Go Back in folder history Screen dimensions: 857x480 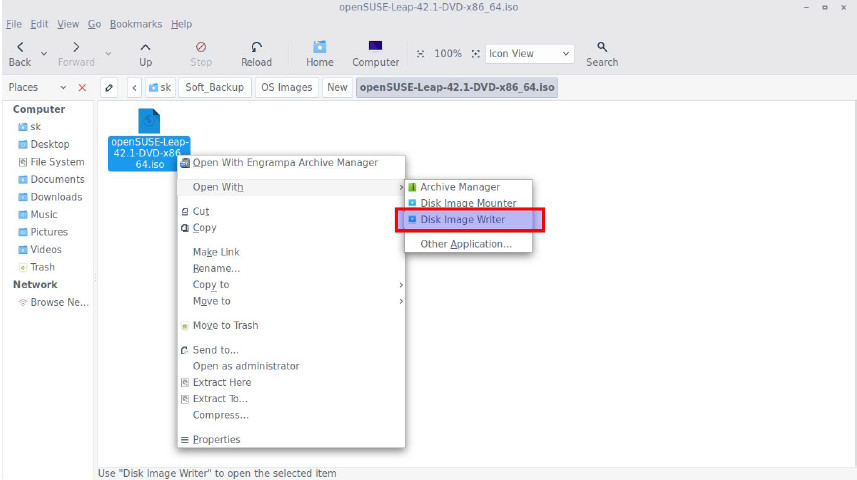(20, 54)
